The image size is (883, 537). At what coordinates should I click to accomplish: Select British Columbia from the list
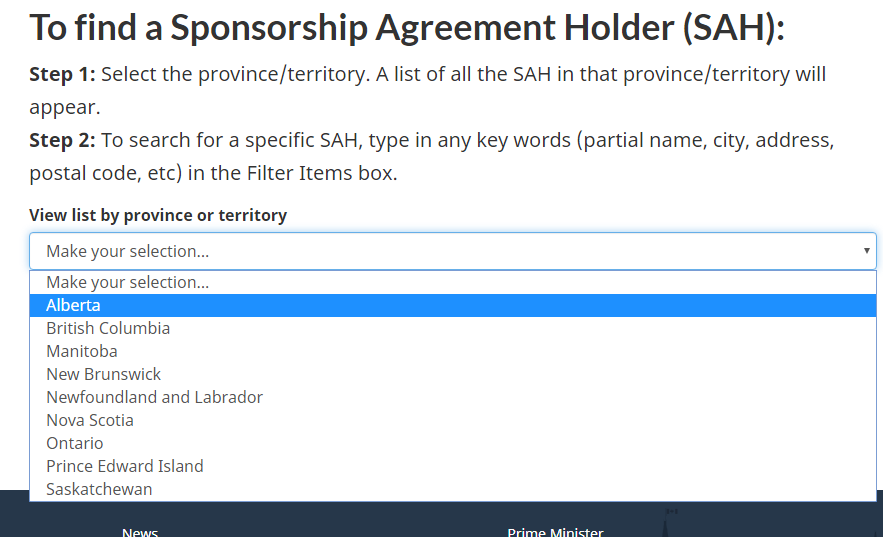point(108,329)
